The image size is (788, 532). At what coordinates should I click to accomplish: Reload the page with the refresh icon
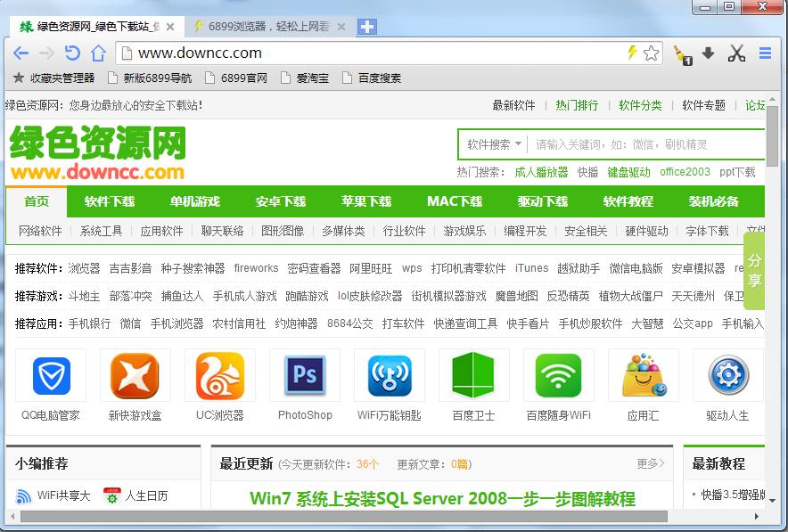[72, 53]
